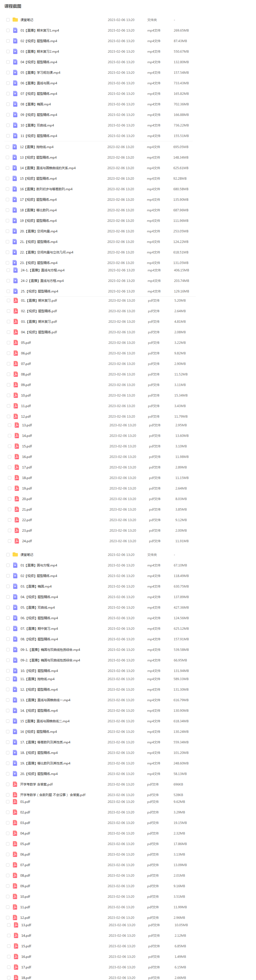The height and width of the screenshot is (980, 256).
Task: Open file 05【直播】学习规划课.mp4
Action: tap(40, 73)
